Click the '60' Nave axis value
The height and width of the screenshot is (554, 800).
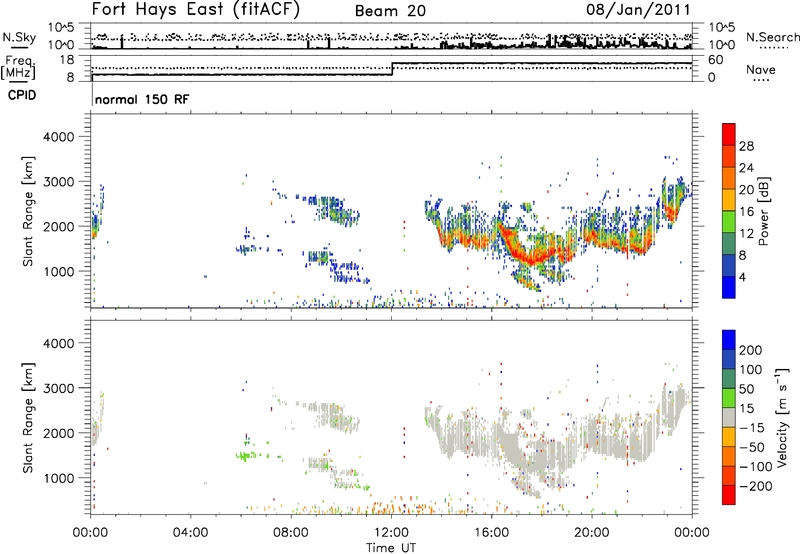(x=716, y=60)
